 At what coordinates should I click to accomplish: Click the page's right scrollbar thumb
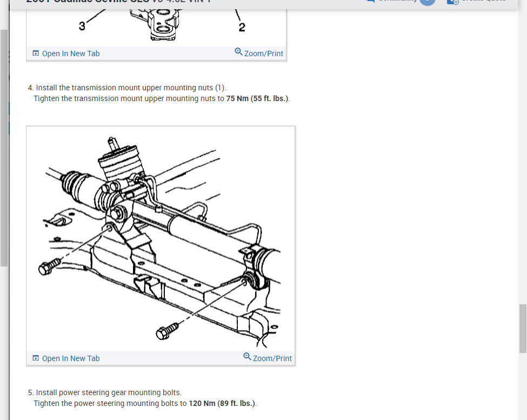pos(523,328)
